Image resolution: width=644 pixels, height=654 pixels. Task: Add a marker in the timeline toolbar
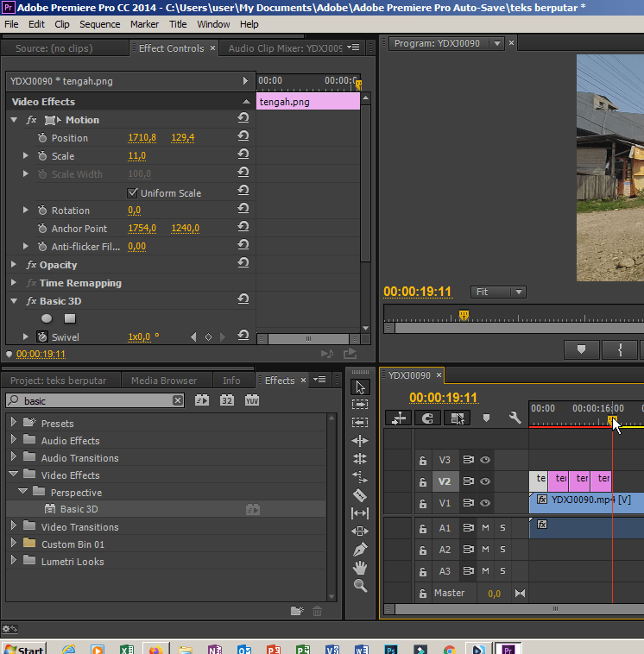pyautogui.click(x=486, y=418)
